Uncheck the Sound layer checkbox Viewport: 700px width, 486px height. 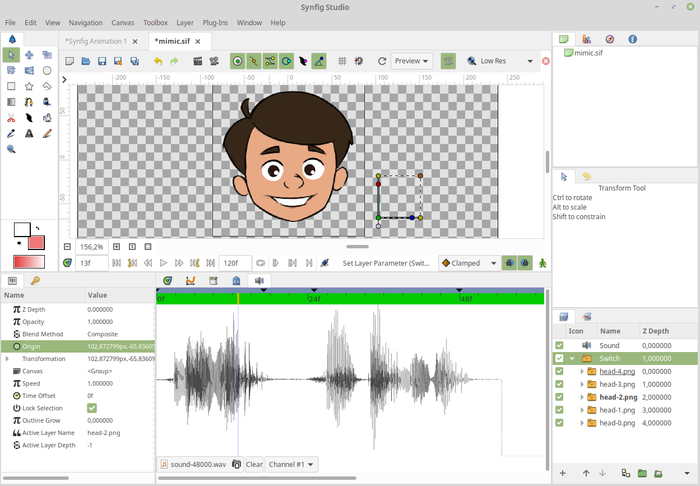[x=559, y=345]
